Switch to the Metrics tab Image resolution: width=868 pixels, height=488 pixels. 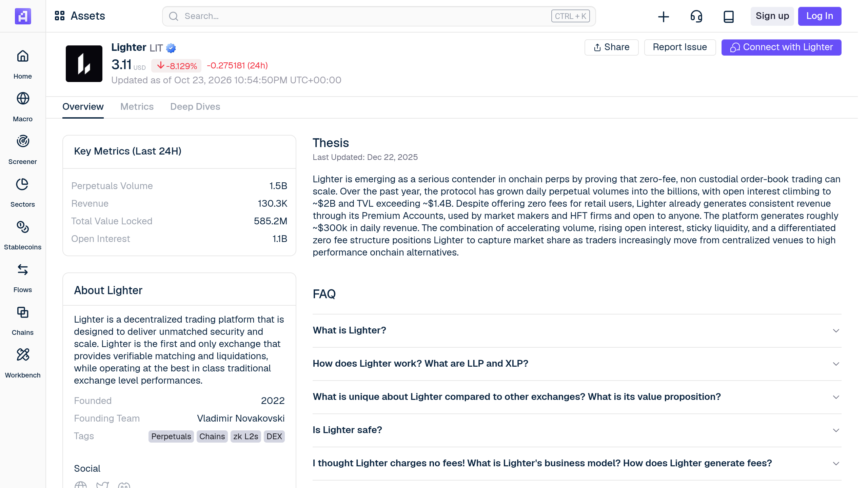click(x=137, y=107)
